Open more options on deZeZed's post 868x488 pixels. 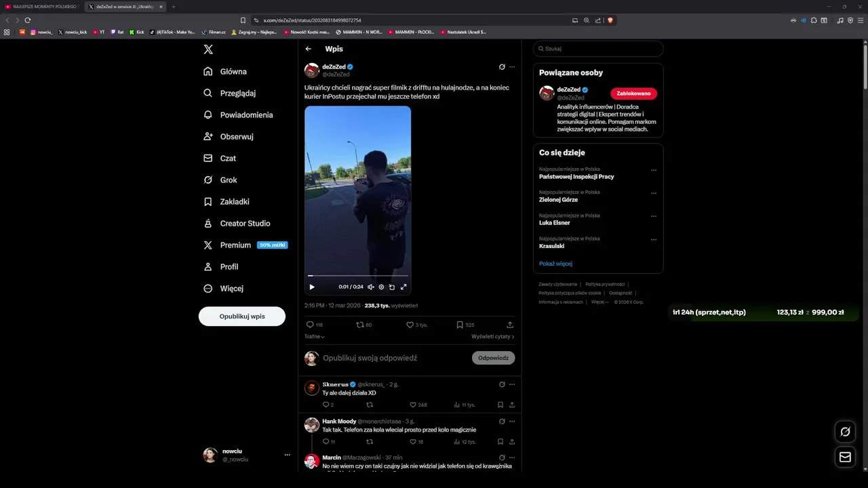pos(512,67)
